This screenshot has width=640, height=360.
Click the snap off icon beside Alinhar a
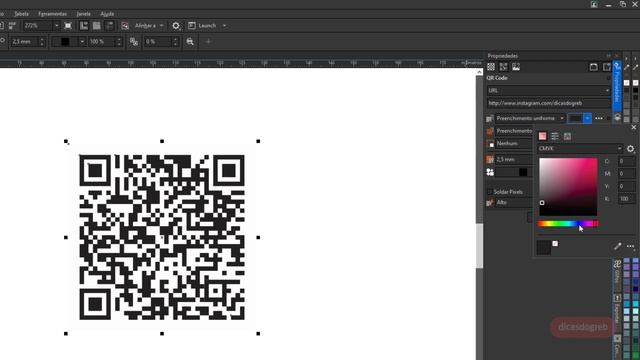click(x=125, y=26)
